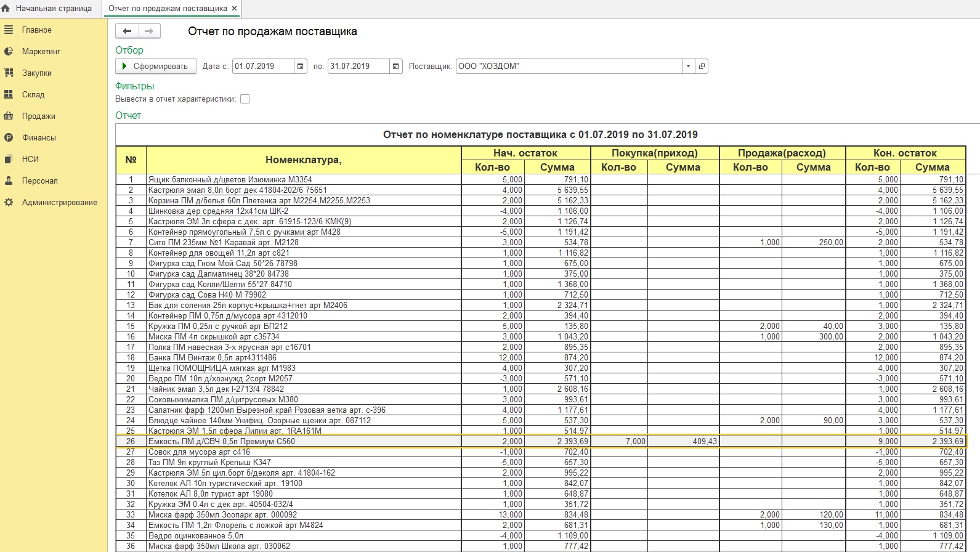
Task: Open the Администрирование section
Action: click(x=60, y=202)
